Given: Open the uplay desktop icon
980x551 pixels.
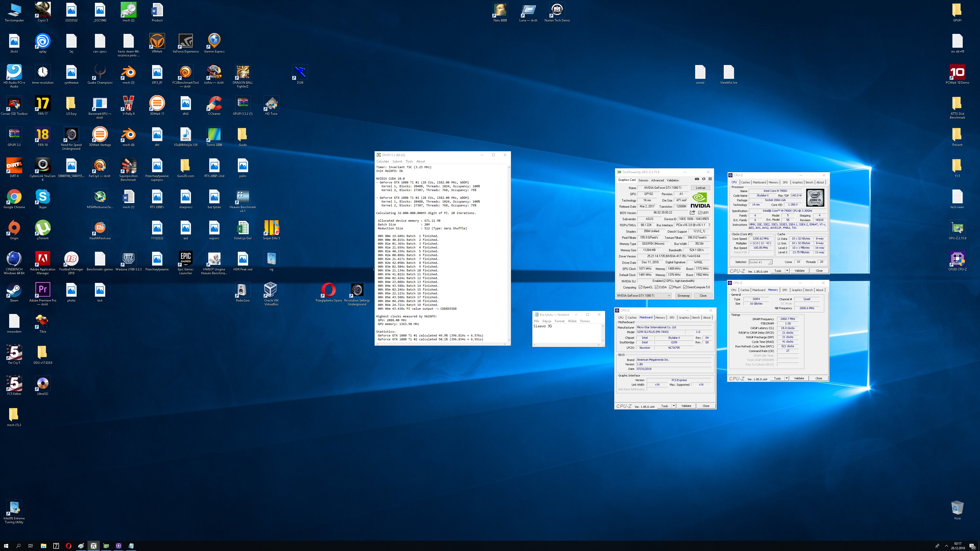Looking at the screenshot, I should click(43, 43).
